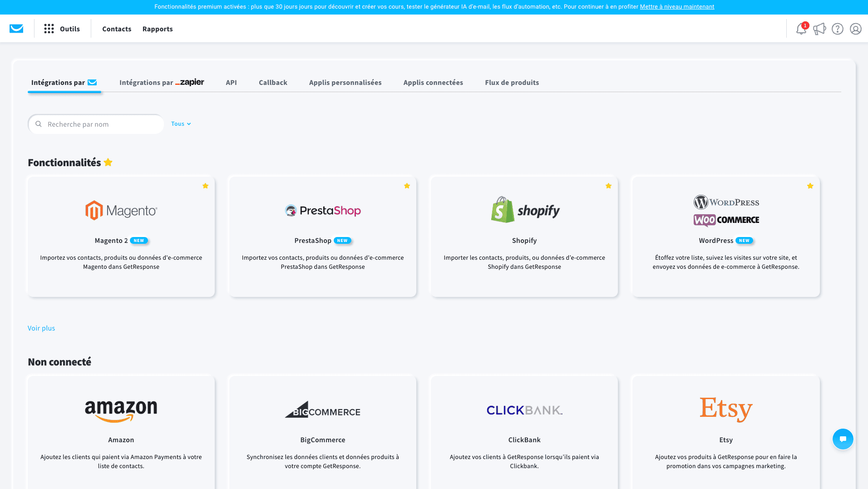
Task: Click the NEW badge next to PrestaShop
Action: (x=342, y=241)
